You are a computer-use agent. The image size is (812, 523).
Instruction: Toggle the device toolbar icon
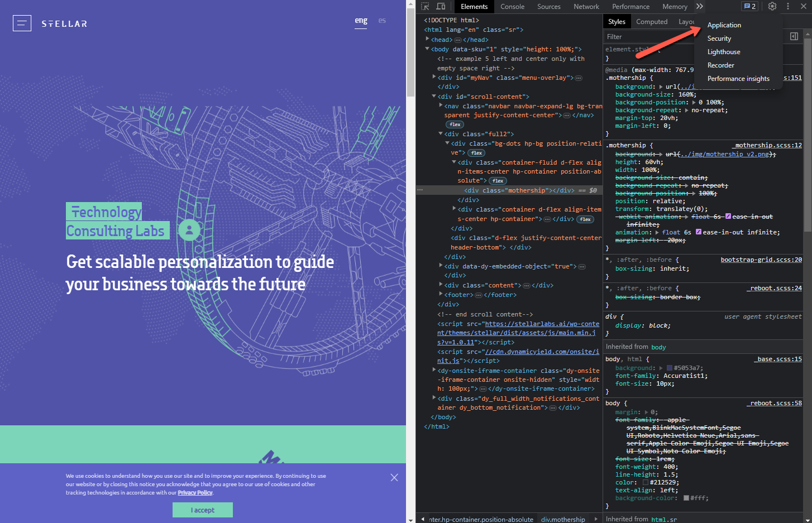[x=441, y=7]
